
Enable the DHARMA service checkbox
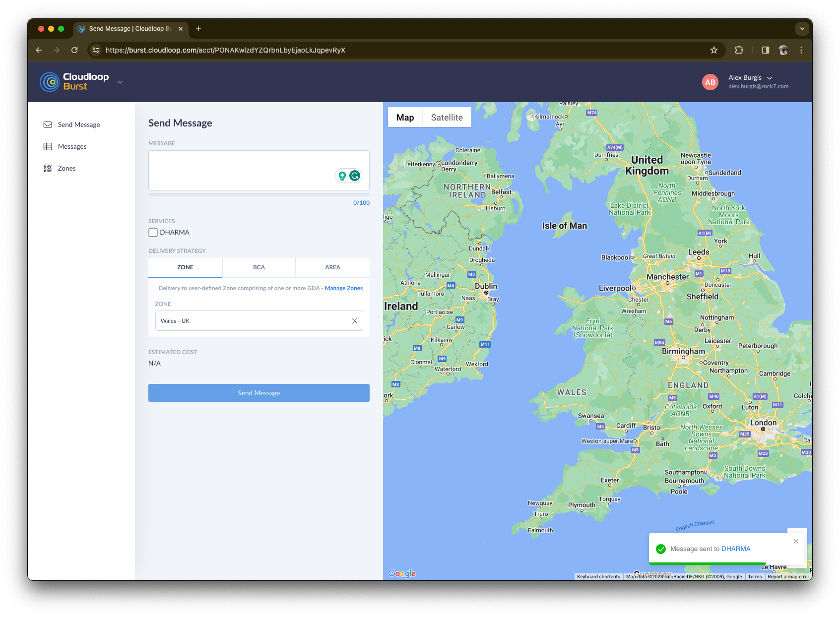pos(153,232)
